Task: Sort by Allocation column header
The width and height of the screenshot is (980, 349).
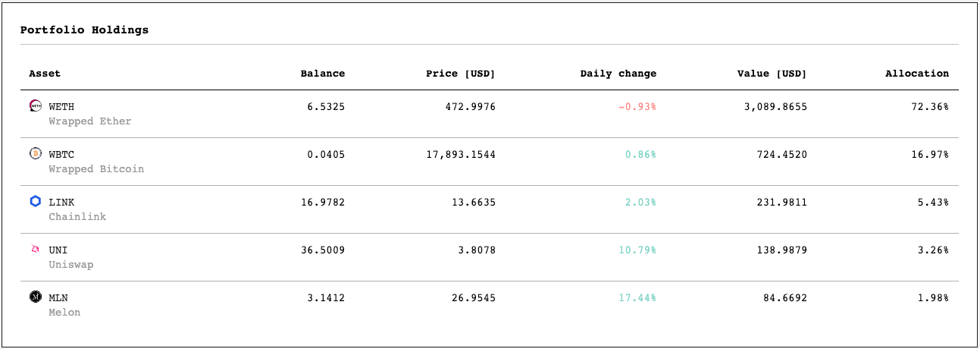Action: click(x=917, y=74)
